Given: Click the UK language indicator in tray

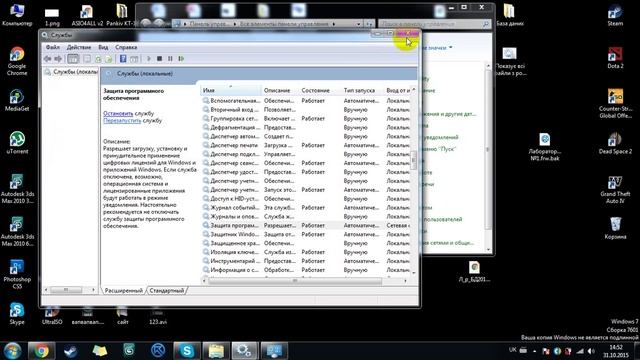Looking at the screenshot, I should pyautogui.click(x=513, y=350).
